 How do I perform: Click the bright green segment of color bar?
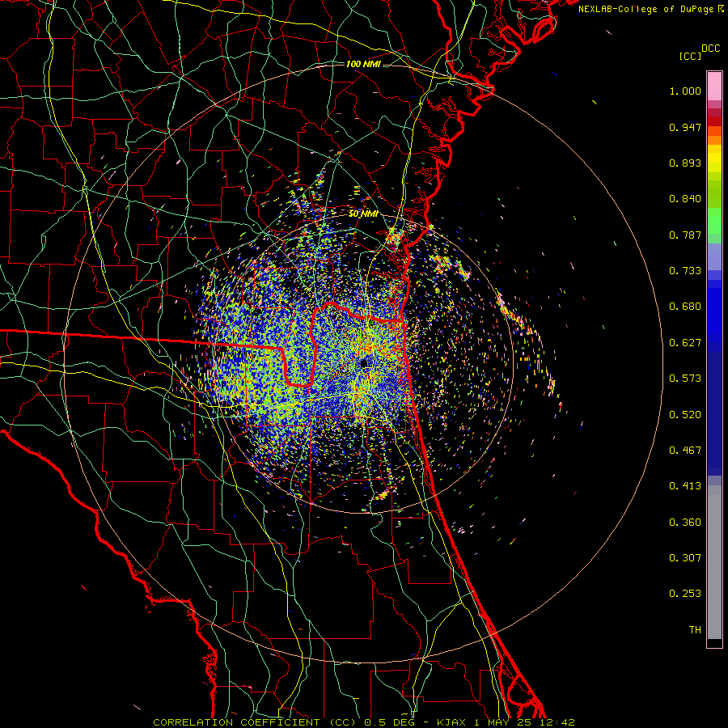pyautogui.click(x=714, y=221)
